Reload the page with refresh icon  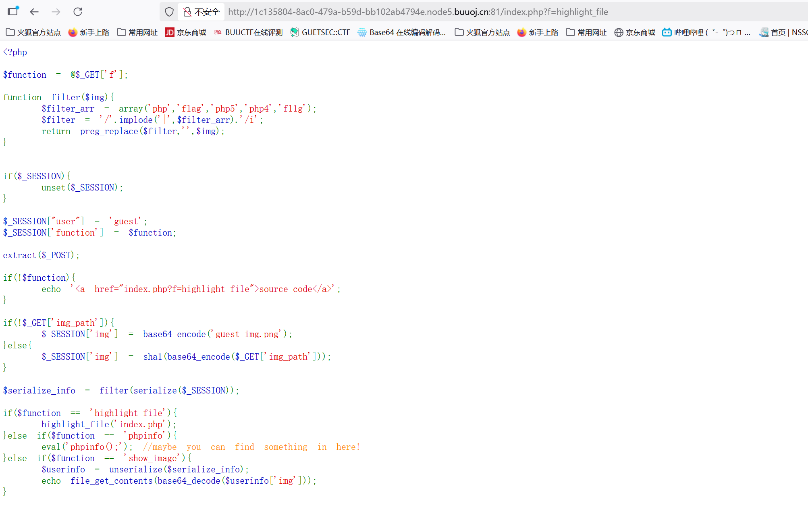pyautogui.click(x=78, y=12)
